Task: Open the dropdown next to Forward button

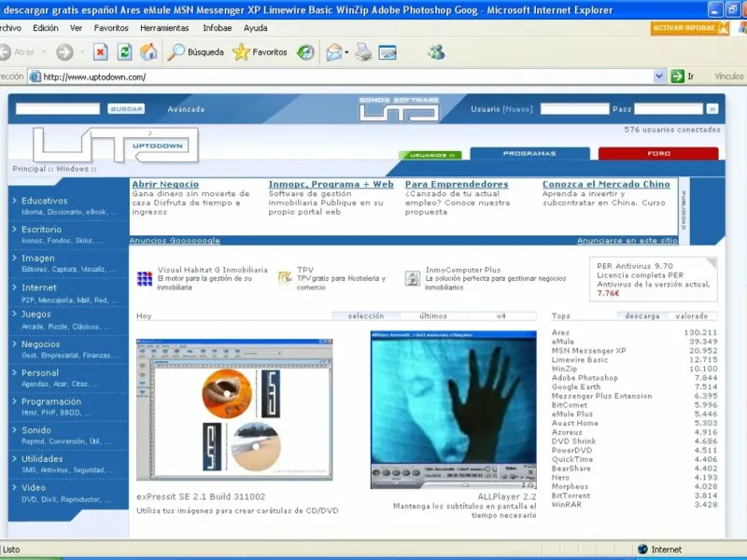Action: click(x=82, y=52)
